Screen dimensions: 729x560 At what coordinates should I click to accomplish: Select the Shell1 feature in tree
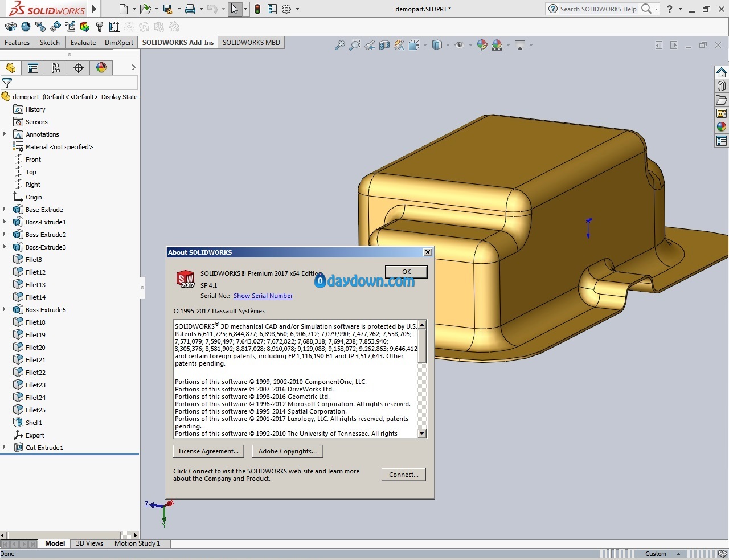(x=34, y=423)
